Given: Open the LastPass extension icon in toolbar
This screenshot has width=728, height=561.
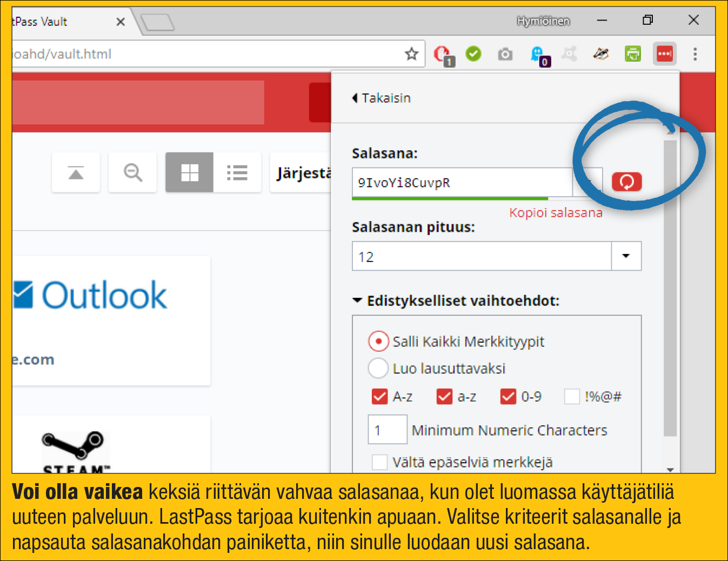Looking at the screenshot, I should [664, 54].
